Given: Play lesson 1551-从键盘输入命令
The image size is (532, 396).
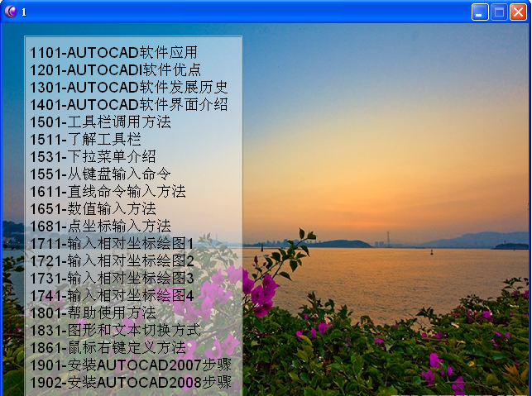Looking at the screenshot, I should [100, 174].
